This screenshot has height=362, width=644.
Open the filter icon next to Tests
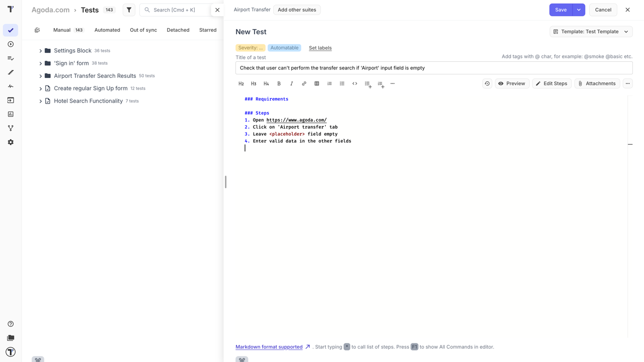129,10
